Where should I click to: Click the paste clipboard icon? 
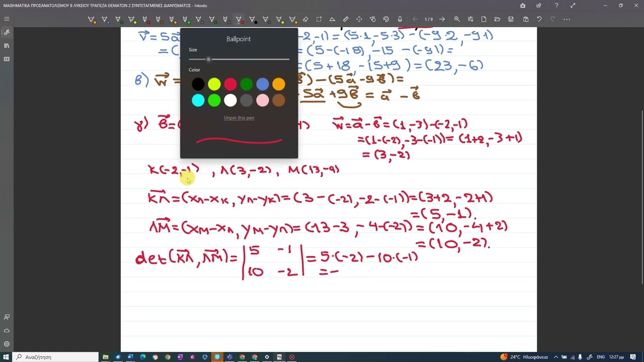[526, 19]
